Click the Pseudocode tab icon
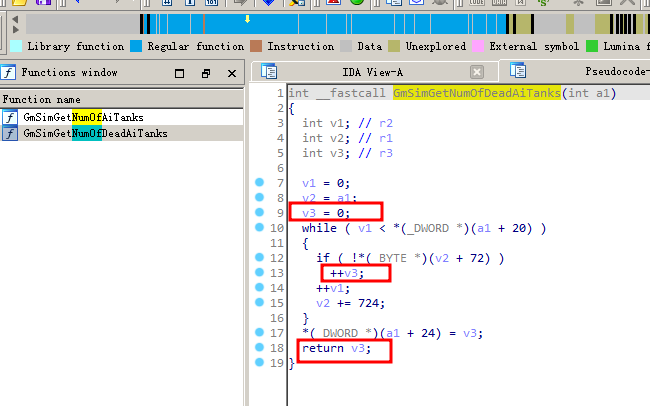Viewport: 650px width, 406px height. pyautogui.click(x=518, y=71)
